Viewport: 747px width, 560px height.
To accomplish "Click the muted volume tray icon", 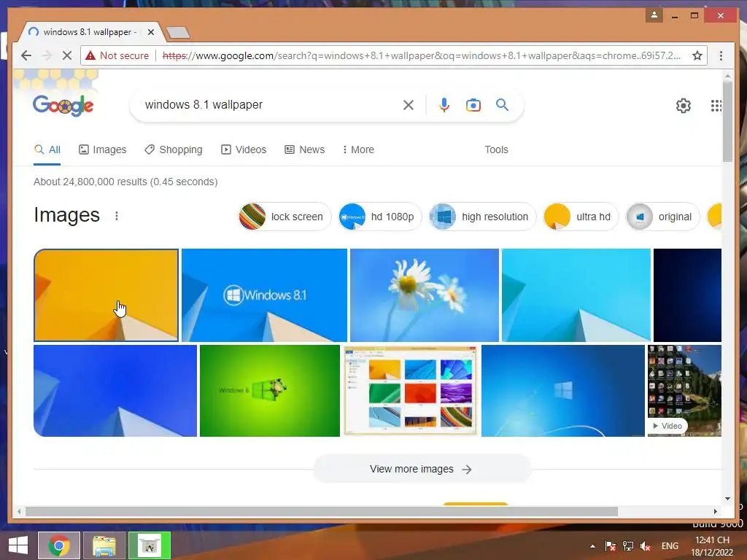I will point(646,546).
